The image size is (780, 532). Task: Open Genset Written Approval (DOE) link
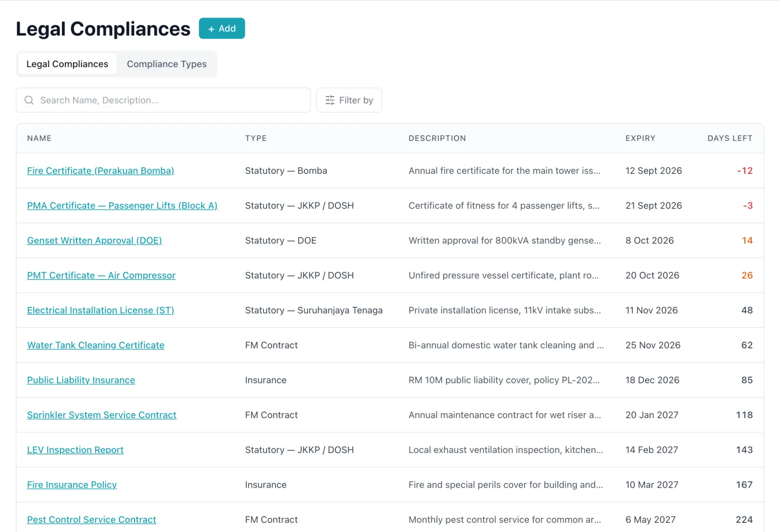pos(95,240)
